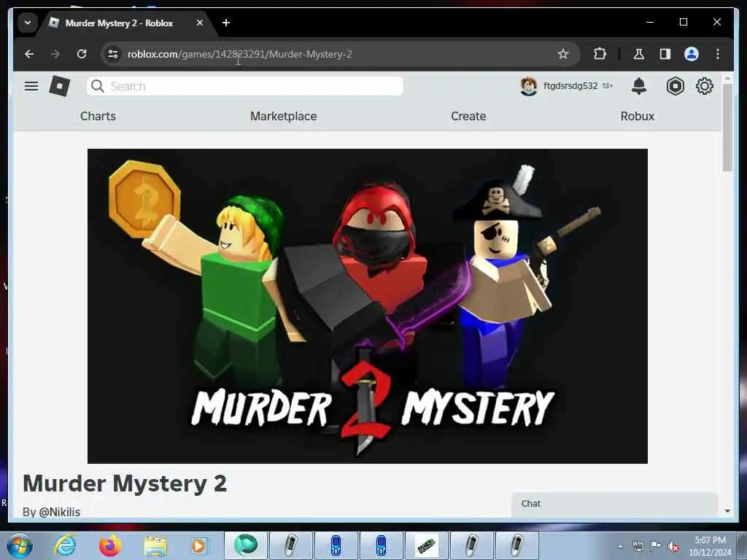Open Windows Explorer folder in taskbar
The width and height of the screenshot is (747, 560).
pos(155,546)
